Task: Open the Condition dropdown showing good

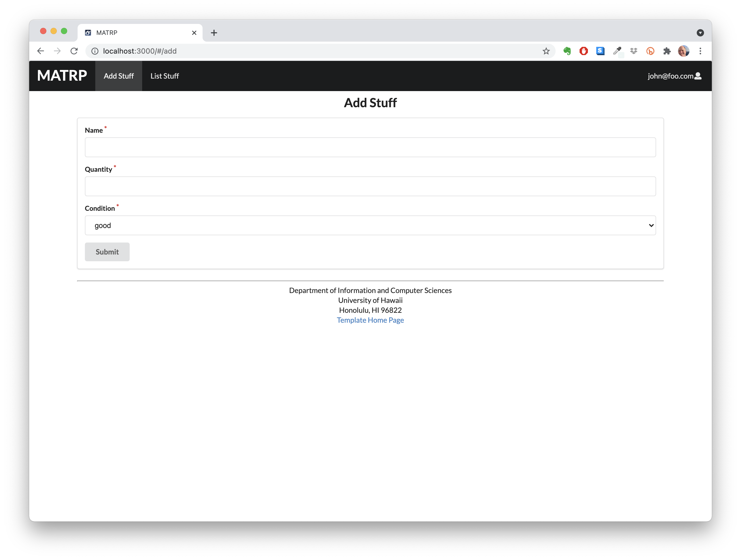Action: (x=370, y=225)
